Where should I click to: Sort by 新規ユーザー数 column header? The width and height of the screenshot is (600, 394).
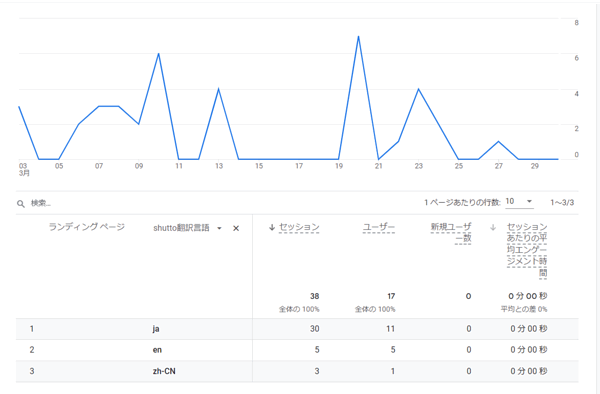pyautogui.click(x=451, y=233)
